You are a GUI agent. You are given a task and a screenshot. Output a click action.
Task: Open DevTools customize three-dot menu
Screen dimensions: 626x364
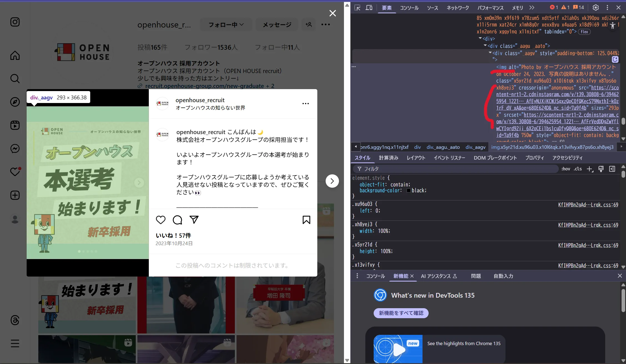coord(607,7)
